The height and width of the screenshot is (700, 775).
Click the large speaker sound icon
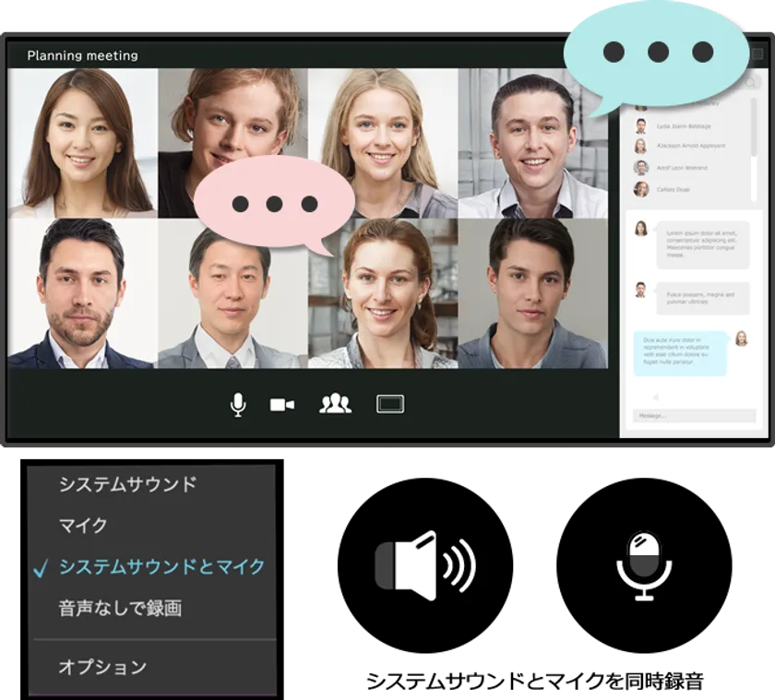tap(424, 565)
